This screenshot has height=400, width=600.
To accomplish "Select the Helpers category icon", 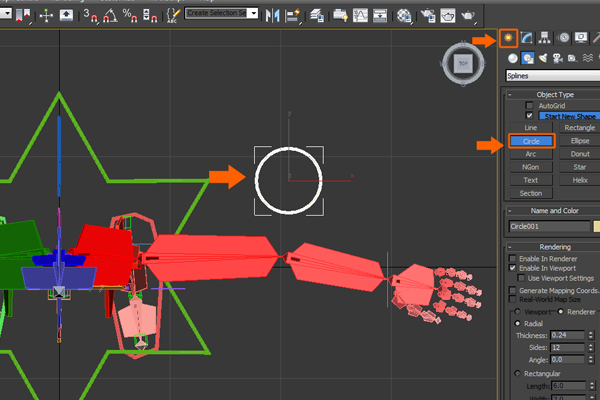I will [572, 58].
